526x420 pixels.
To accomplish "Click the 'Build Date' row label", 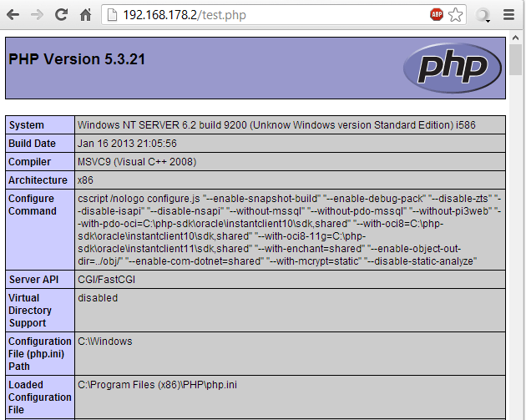I will click(33, 144).
